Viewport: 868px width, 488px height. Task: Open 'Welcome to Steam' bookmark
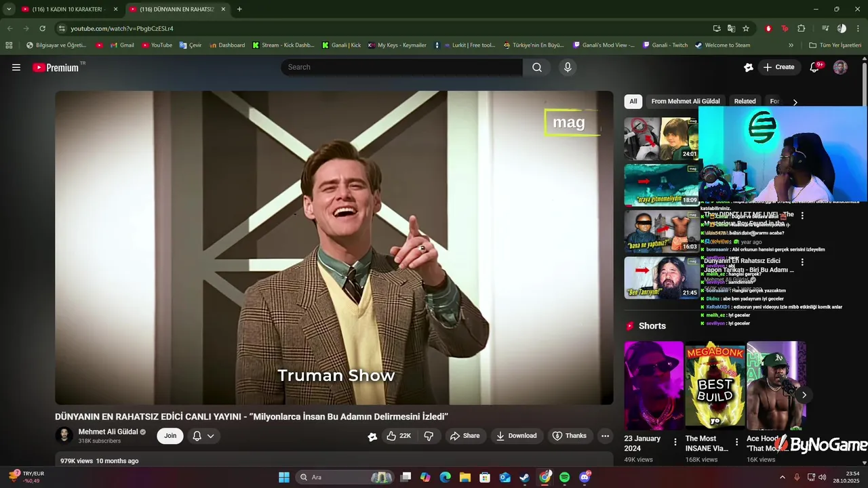click(x=722, y=45)
